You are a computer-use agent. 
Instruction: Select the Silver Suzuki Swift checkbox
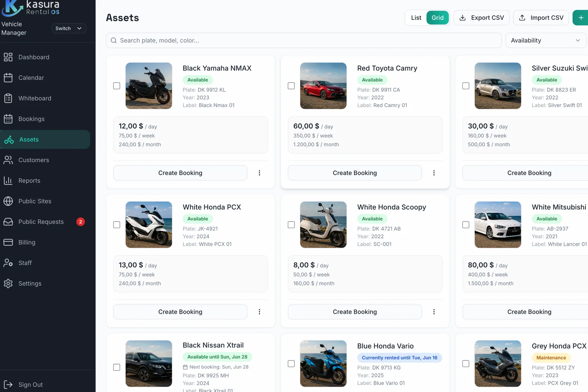tap(466, 86)
